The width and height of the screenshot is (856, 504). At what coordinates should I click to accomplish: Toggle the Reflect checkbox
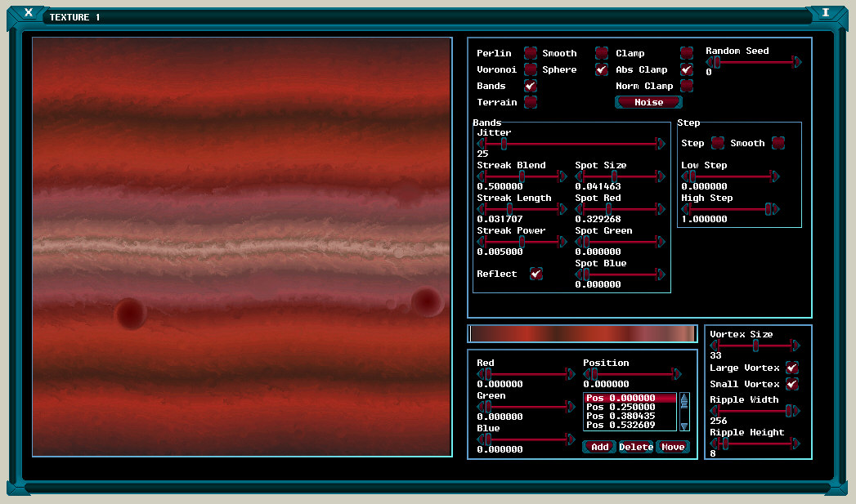pyautogui.click(x=536, y=274)
